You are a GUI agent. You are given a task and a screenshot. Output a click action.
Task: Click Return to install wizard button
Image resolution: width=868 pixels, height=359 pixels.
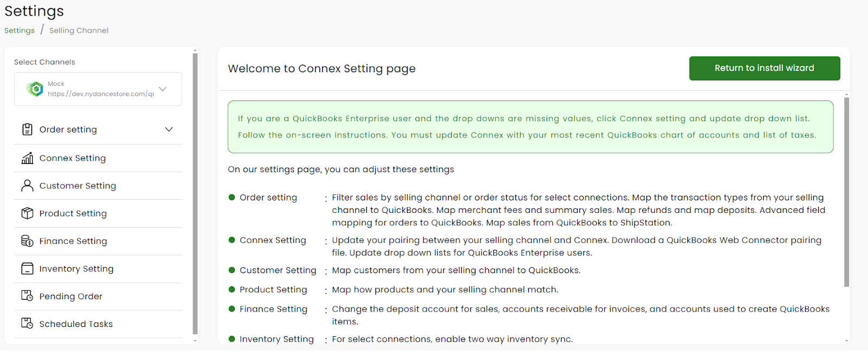pos(764,68)
